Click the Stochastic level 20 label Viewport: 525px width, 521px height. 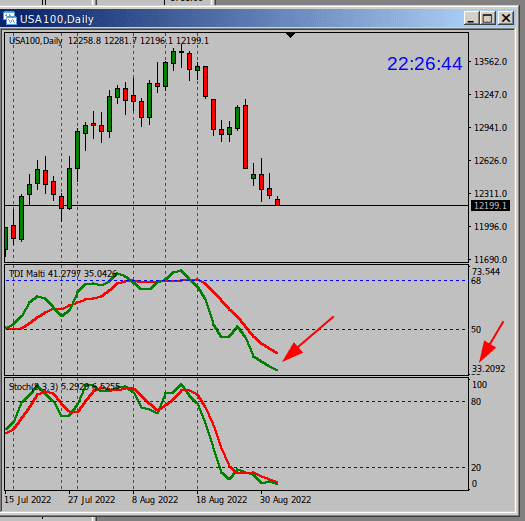(476, 468)
